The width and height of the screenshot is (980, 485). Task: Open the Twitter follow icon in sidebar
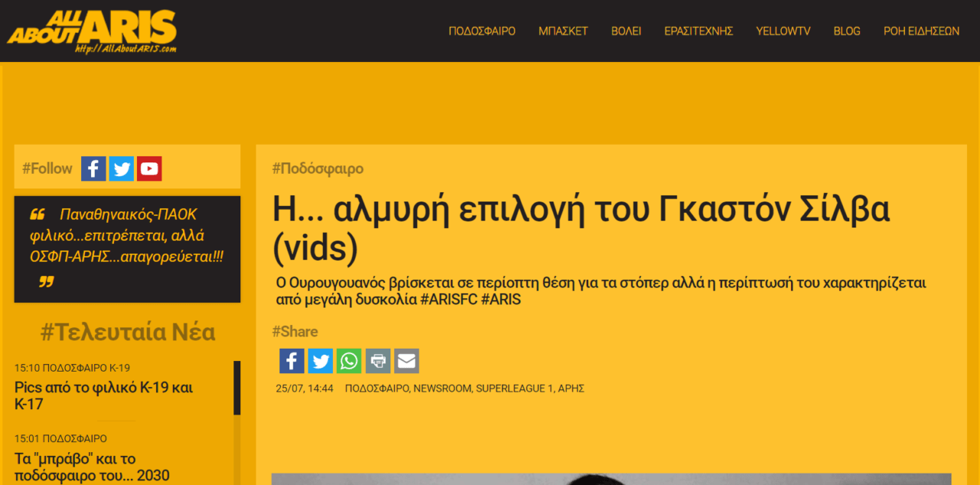pyautogui.click(x=121, y=169)
